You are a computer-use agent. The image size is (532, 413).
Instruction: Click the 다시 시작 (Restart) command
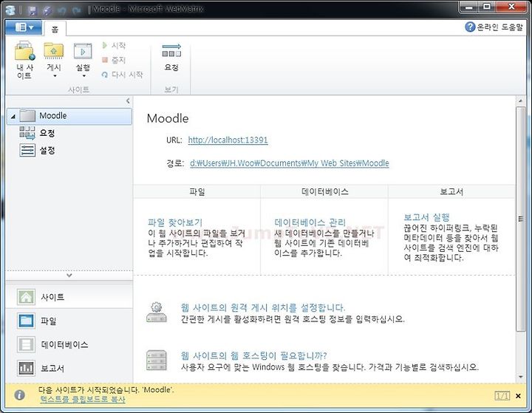click(122, 75)
